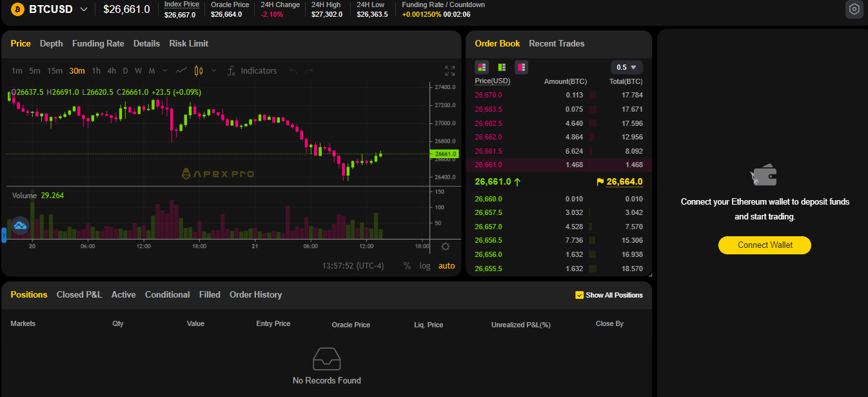Redo the chart action
The width and height of the screenshot is (868, 397).
point(309,70)
